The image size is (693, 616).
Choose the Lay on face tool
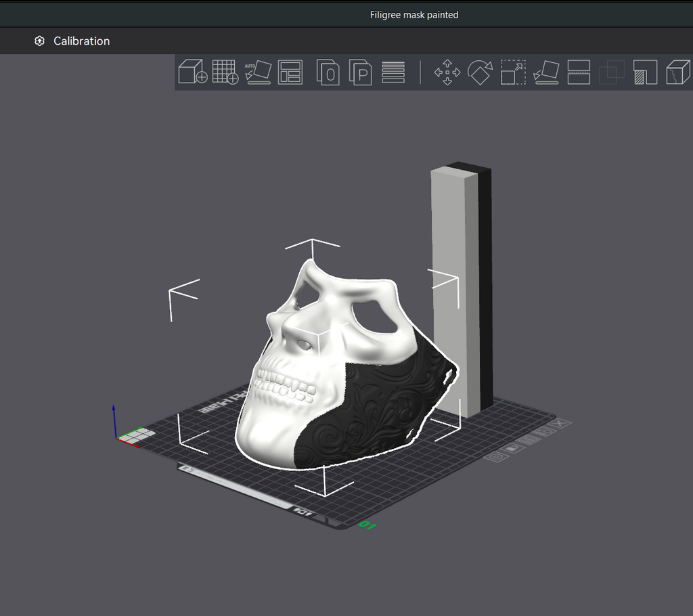546,72
